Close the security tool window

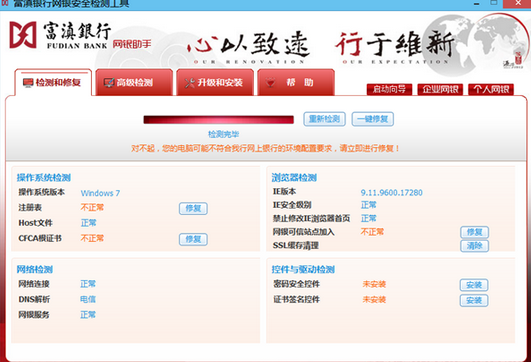518,3
